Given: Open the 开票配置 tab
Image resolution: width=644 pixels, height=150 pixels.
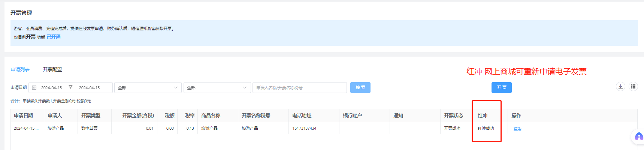Looking at the screenshot, I should 52,70.
